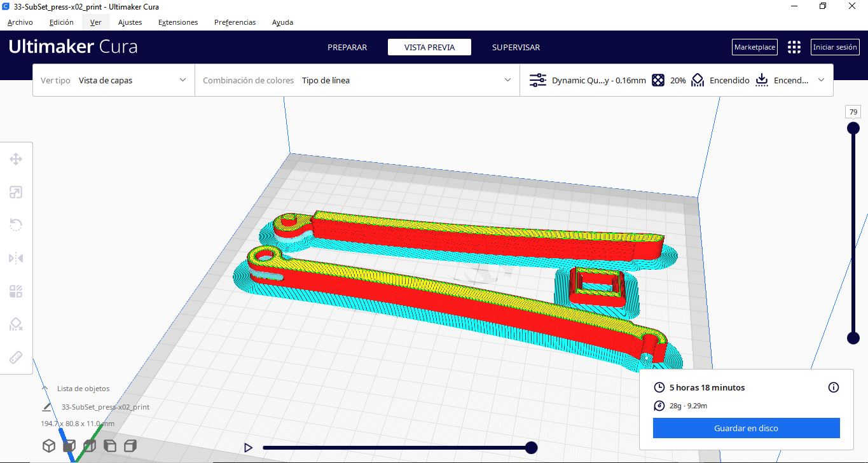Viewport: 868px width, 463px height.
Task: Expand the print settings panel chevron
Action: coord(821,80)
